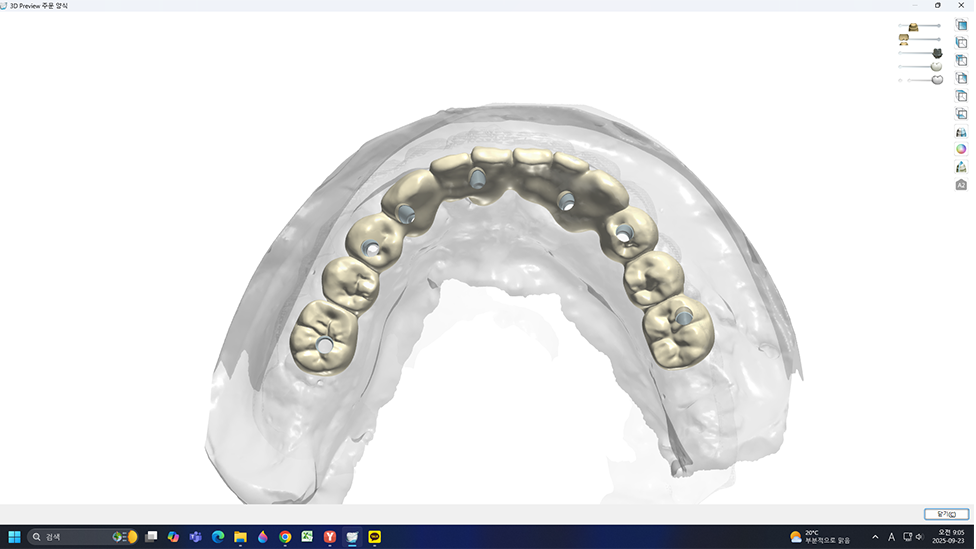Open the color wheel settings icon
Screen dimensions: 976x549
(962, 149)
